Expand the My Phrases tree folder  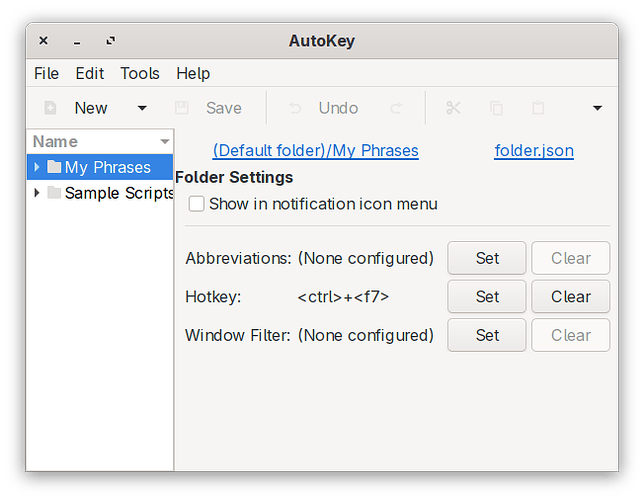(37, 167)
